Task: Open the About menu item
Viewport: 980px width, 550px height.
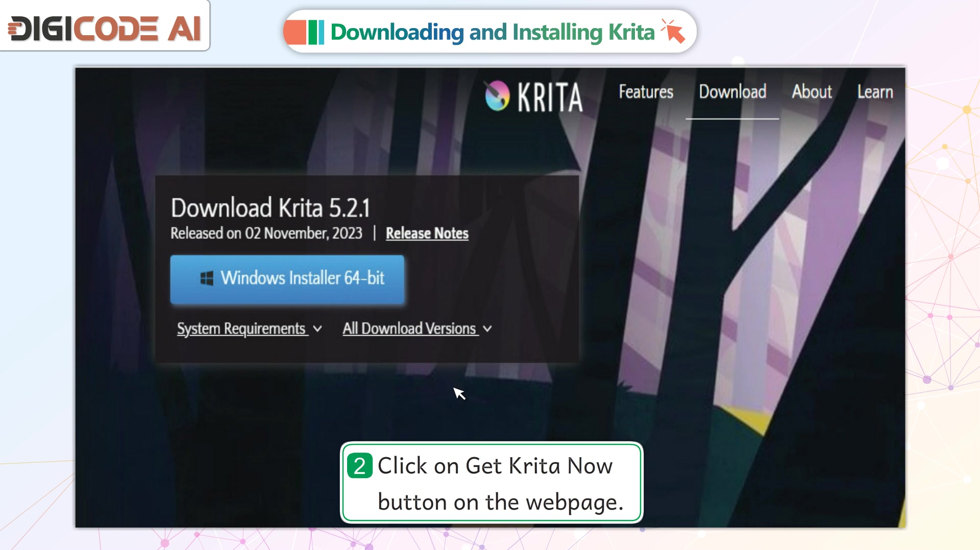Action: pos(812,92)
